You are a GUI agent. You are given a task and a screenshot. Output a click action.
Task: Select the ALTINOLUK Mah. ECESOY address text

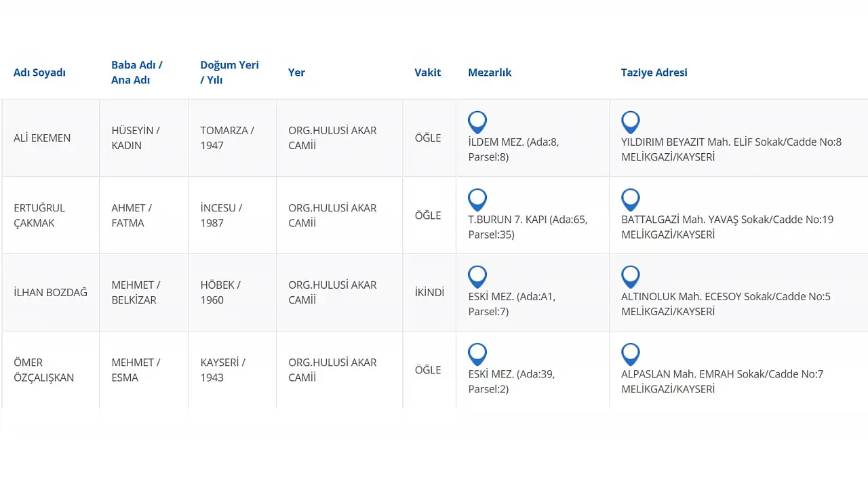(x=726, y=297)
